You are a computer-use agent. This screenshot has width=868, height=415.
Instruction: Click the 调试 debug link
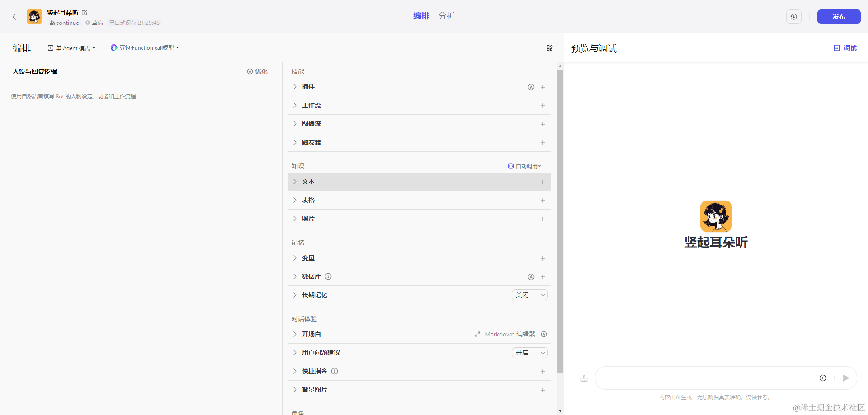pyautogui.click(x=845, y=48)
